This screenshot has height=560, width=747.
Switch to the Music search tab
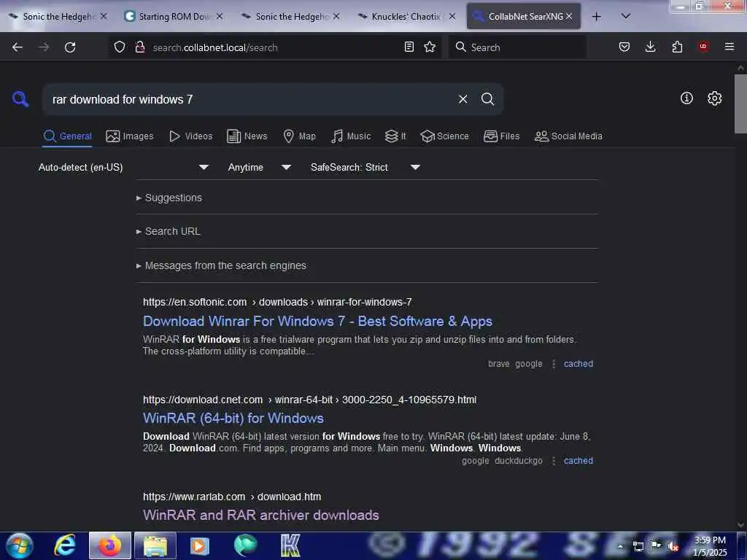point(351,136)
